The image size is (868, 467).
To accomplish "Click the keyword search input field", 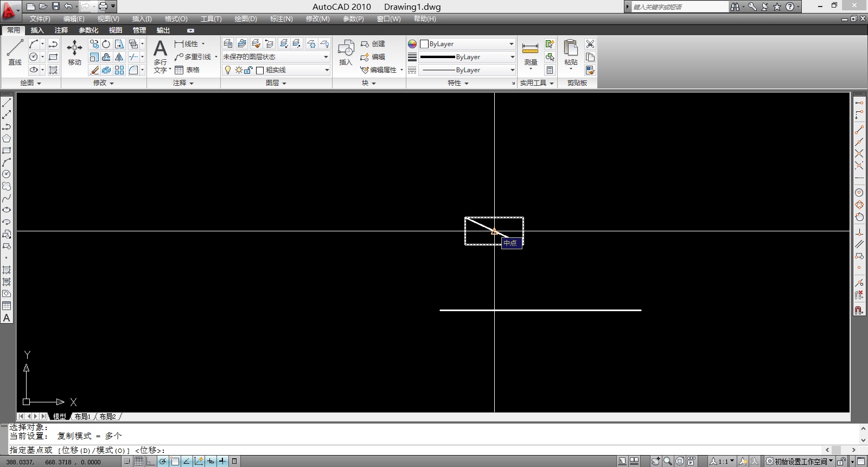I will click(680, 7).
